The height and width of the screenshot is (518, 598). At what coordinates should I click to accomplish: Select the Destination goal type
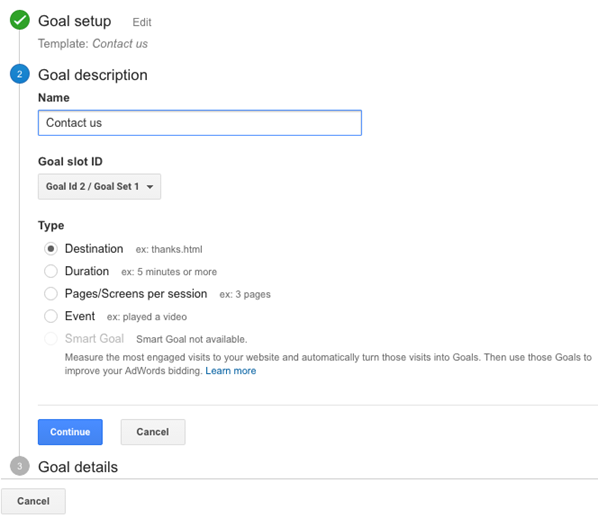pos(51,249)
